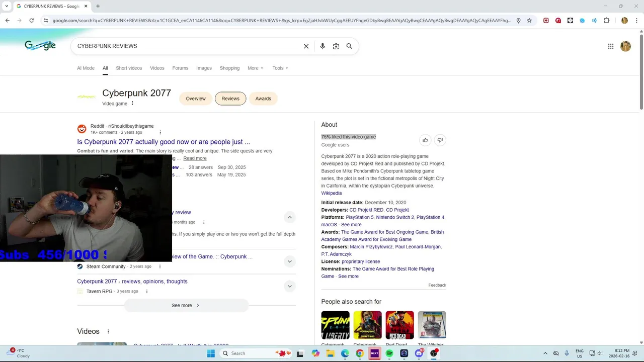Open Windows Start menu
The image size is (644, 362).
click(210, 353)
